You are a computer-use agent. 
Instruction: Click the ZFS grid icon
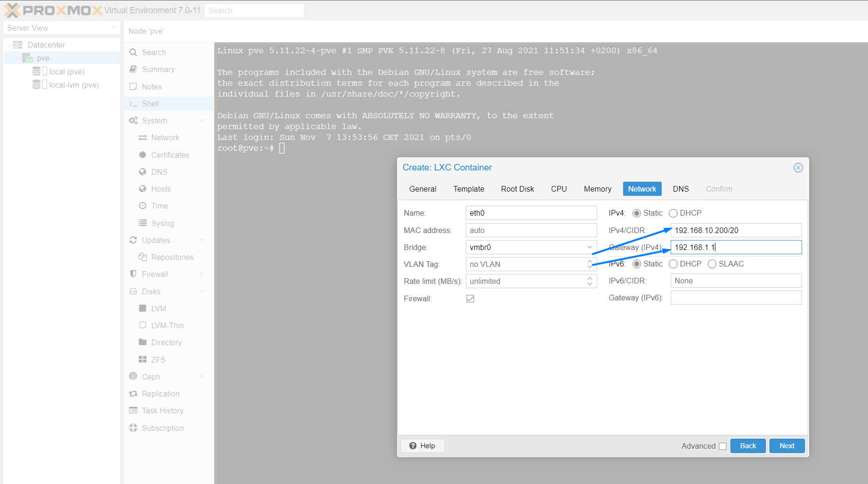click(143, 359)
